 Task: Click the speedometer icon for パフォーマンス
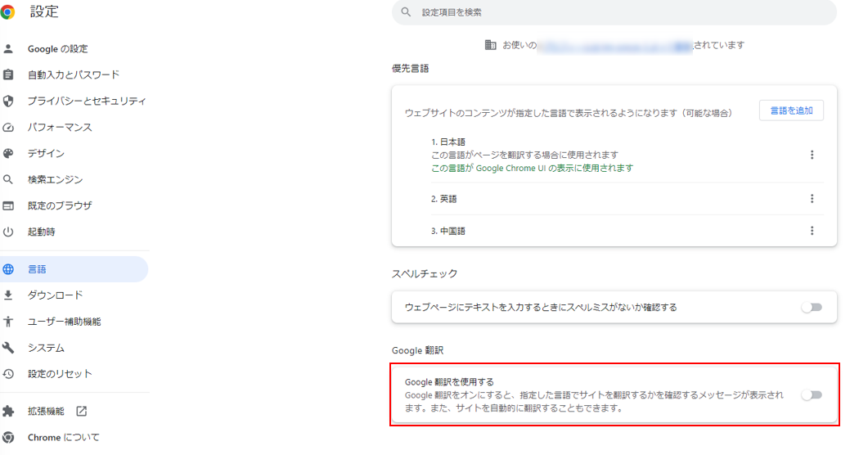(8, 128)
